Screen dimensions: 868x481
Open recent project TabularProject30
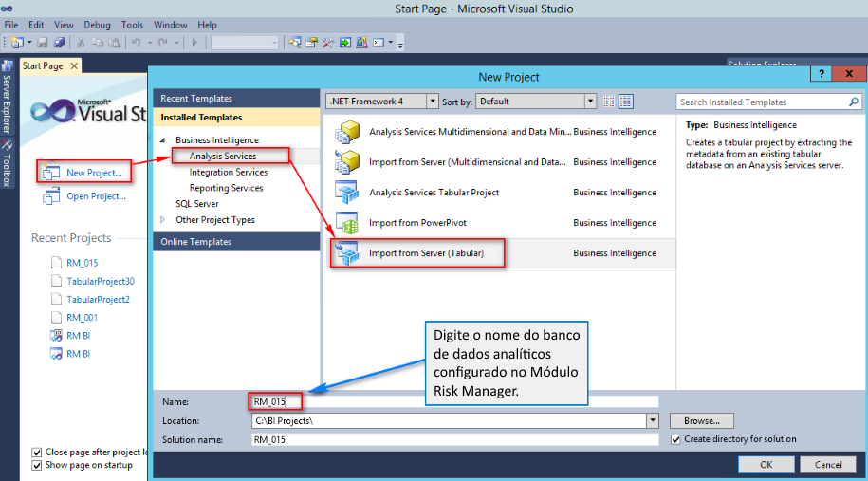pos(101,281)
